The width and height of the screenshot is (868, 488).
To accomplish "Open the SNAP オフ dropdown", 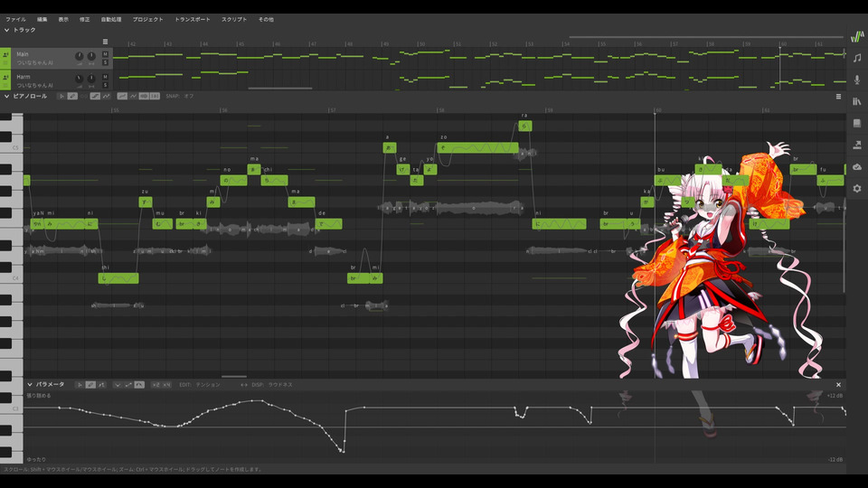I will 180,97.
